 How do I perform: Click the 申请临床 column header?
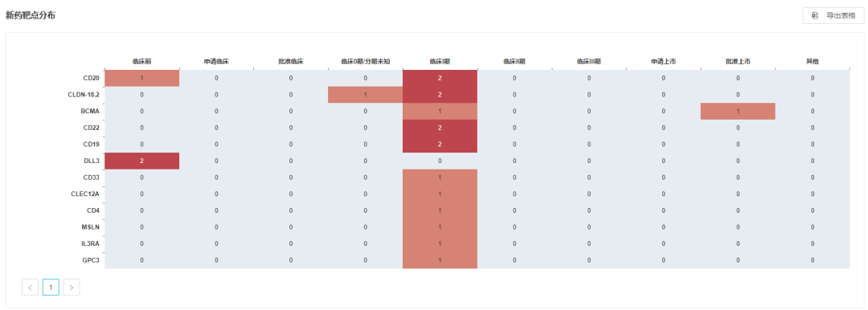tap(216, 62)
